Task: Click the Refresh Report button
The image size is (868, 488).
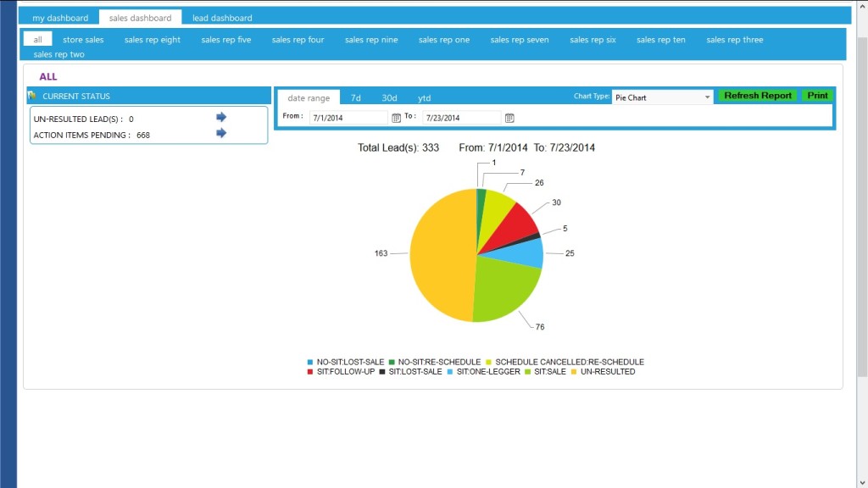Action: coord(757,96)
